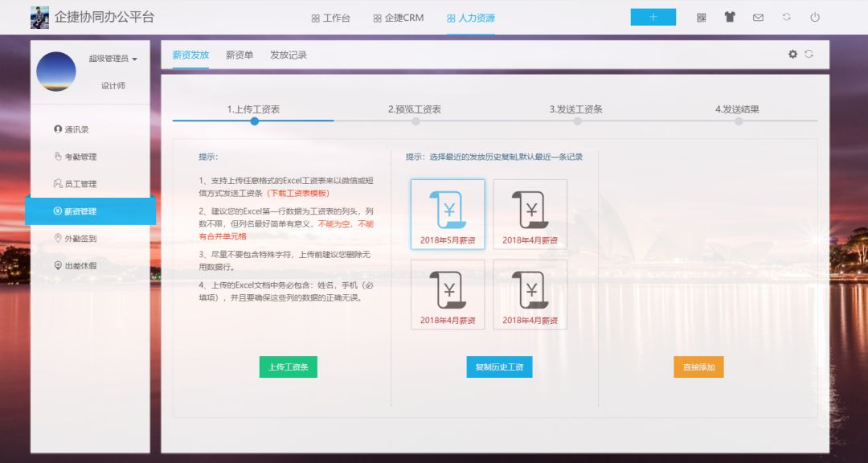The height and width of the screenshot is (463, 868).
Task: Select the 人力资源 navigation tab
Action: pyautogui.click(x=471, y=18)
